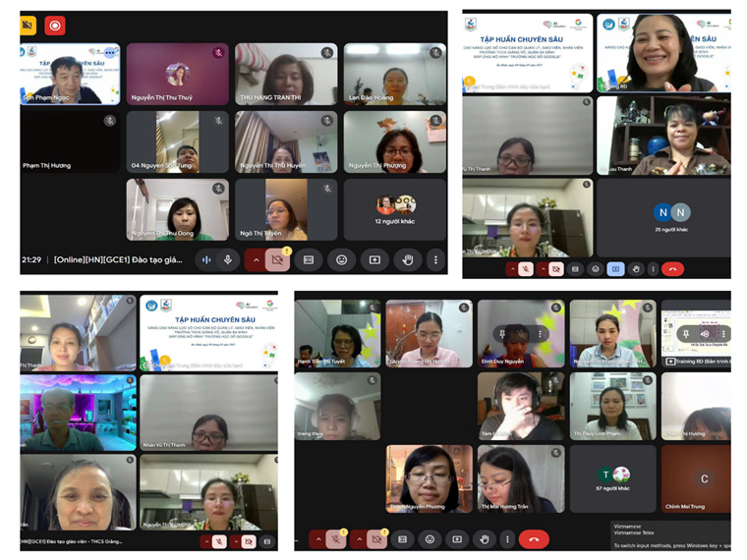The image size is (747, 560).
Task: Expand audio options arrow in bottom-right meeting
Action: pos(317,539)
